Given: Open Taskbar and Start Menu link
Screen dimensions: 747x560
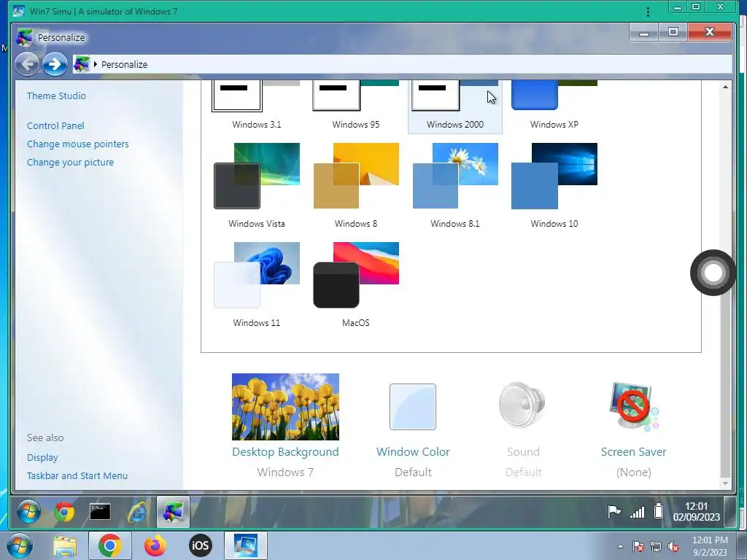Looking at the screenshot, I should [77, 475].
